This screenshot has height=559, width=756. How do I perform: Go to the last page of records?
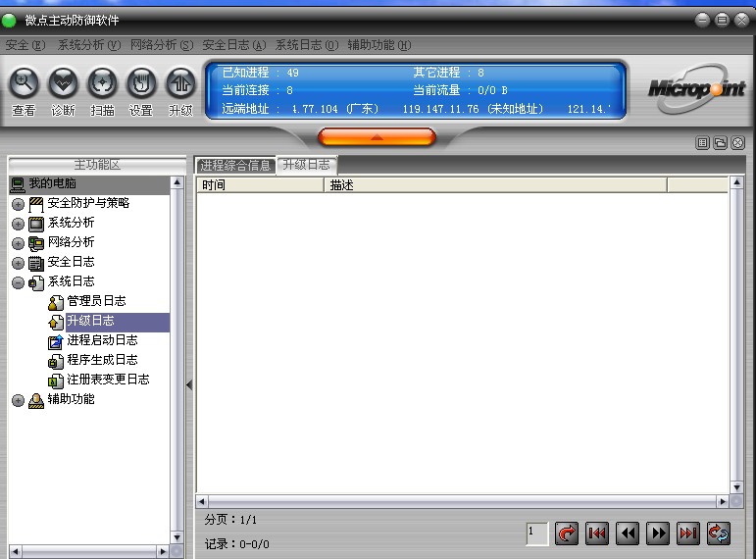[688, 534]
